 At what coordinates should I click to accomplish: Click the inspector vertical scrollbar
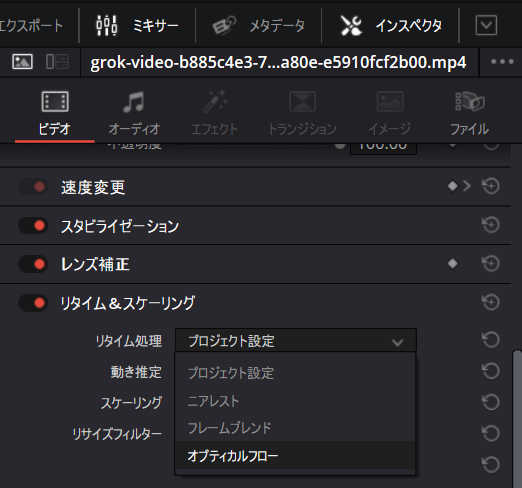pos(517,418)
